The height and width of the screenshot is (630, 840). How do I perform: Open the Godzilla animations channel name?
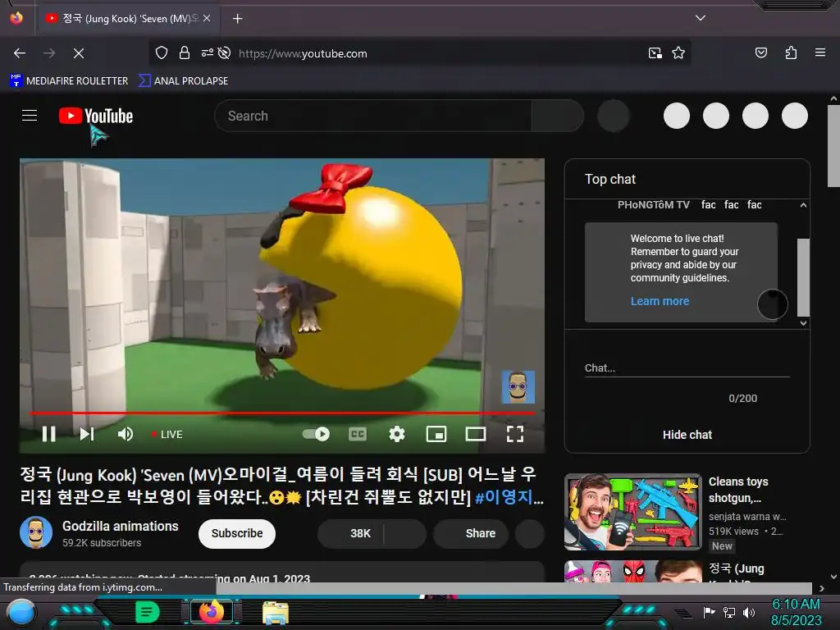(x=121, y=526)
